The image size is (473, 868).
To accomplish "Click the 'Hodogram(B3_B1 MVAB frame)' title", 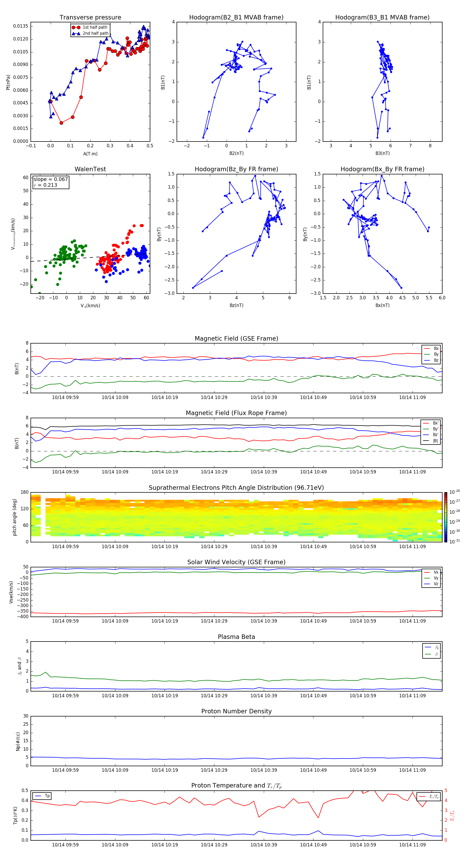I will click(x=382, y=18).
